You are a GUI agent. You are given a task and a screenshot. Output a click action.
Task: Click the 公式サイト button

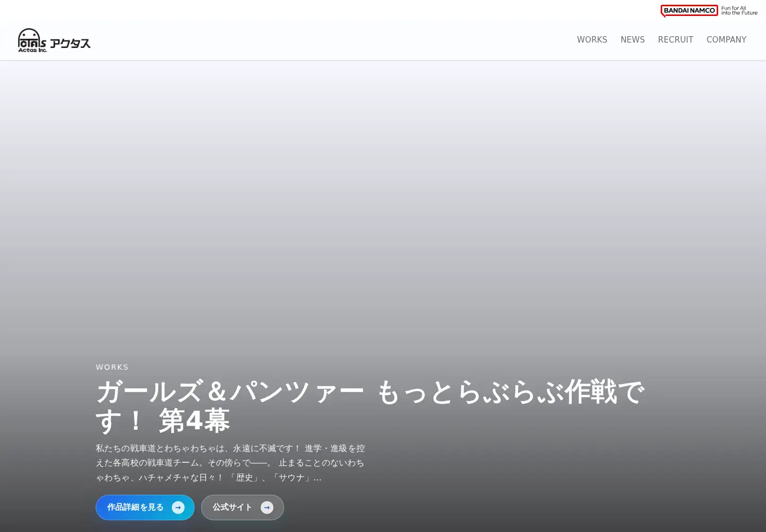243,508
